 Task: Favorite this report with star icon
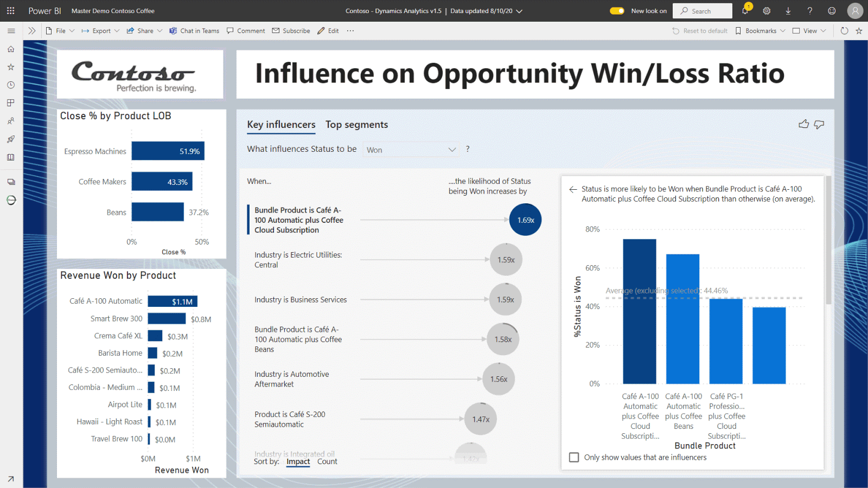(859, 31)
